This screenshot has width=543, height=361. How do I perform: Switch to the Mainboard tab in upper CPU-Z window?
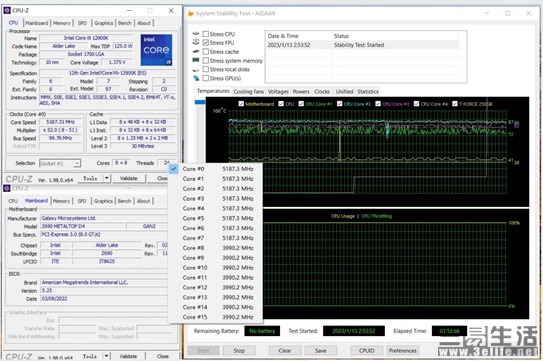click(37, 23)
